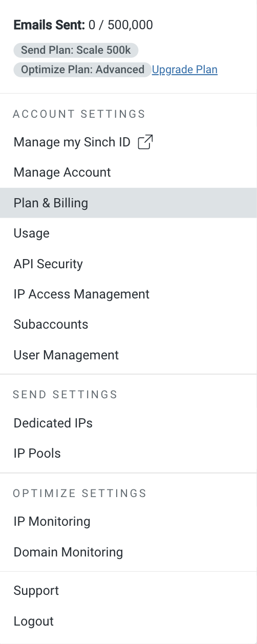Click the external link icon beside Sinch ID
Image resolution: width=257 pixels, height=644 pixels.
tap(145, 142)
